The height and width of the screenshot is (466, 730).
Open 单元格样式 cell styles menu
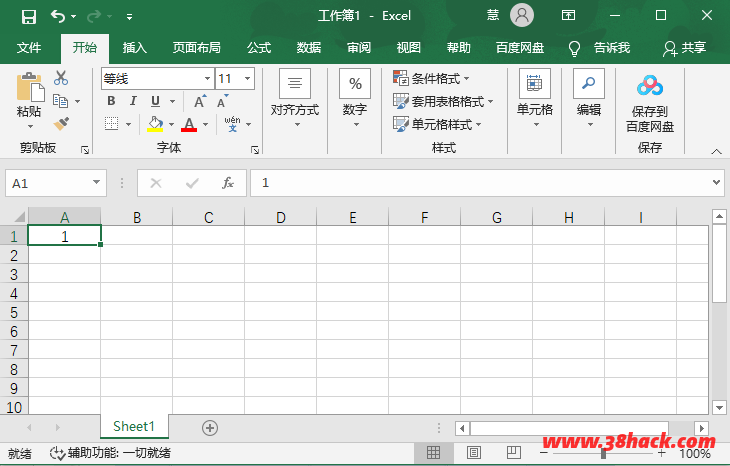pos(437,124)
